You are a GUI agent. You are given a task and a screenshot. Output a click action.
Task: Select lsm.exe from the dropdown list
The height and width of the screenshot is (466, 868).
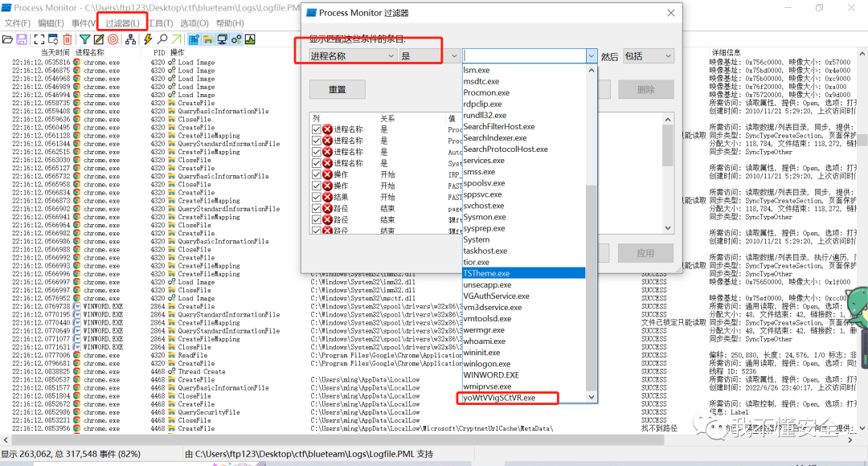tap(524, 70)
